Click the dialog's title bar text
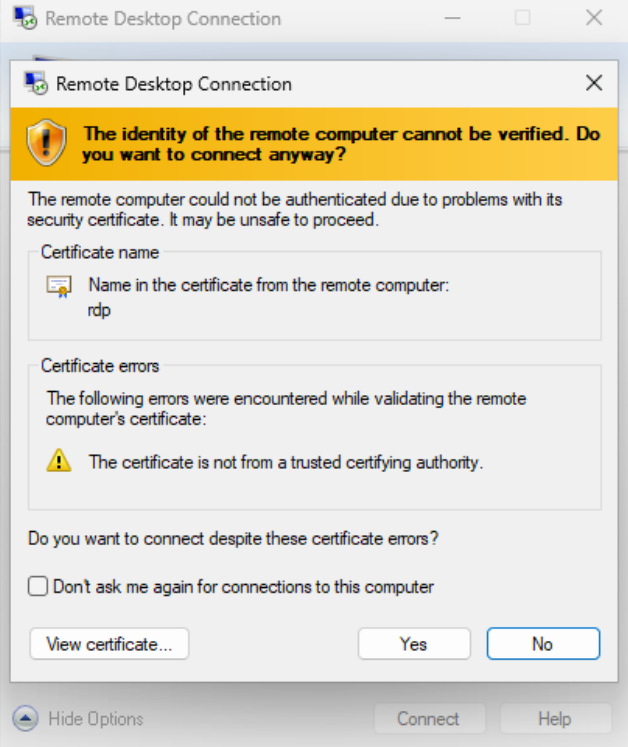 [x=174, y=84]
